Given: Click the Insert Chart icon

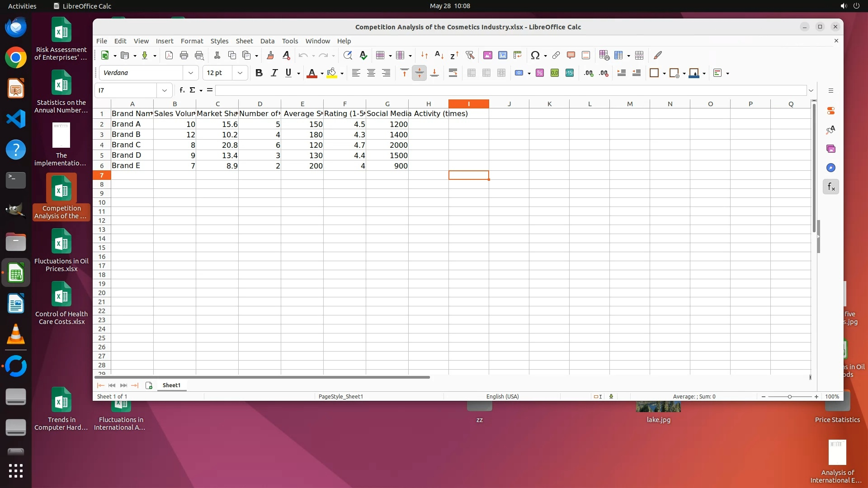Looking at the screenshot, I should coord(502,55).
